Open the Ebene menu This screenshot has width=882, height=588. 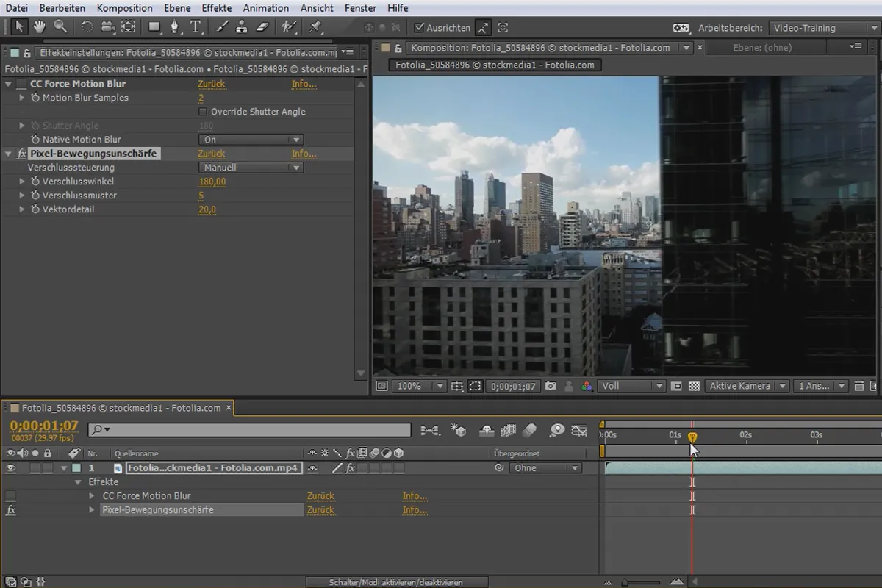177,8
